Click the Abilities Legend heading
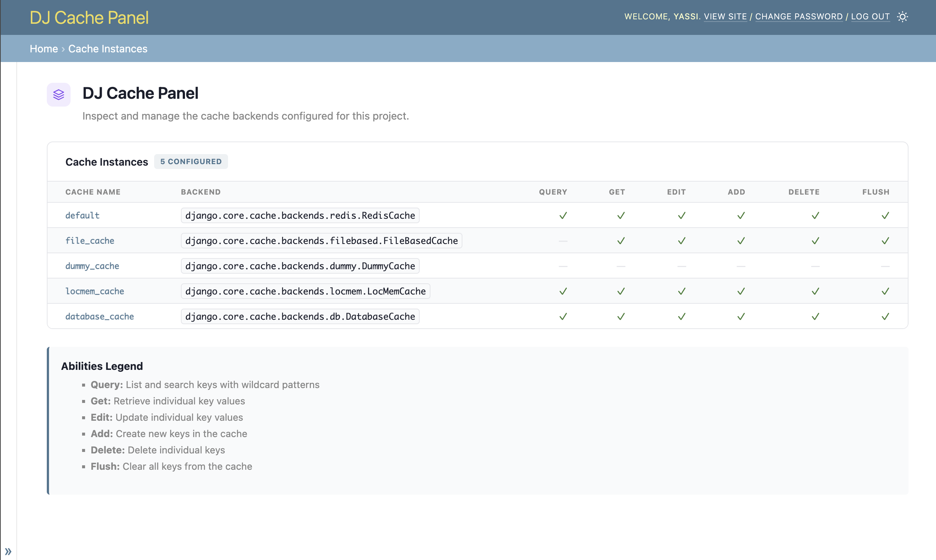 point(102,366)
